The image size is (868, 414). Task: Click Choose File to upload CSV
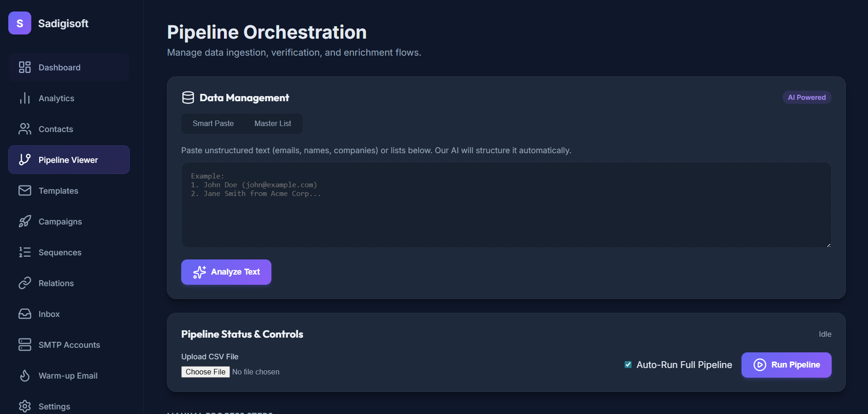click(x=206, y=372)
